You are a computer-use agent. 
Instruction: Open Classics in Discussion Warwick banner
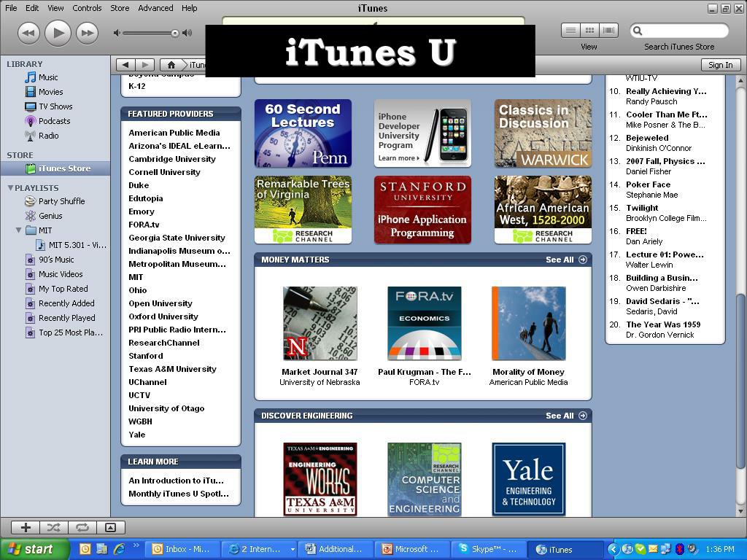(x=543, y=133)
